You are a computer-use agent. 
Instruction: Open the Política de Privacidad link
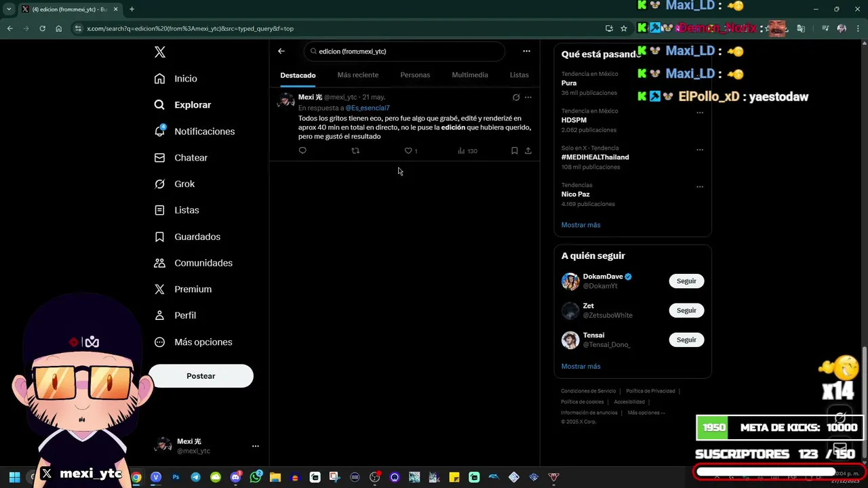tap(650, 391)
